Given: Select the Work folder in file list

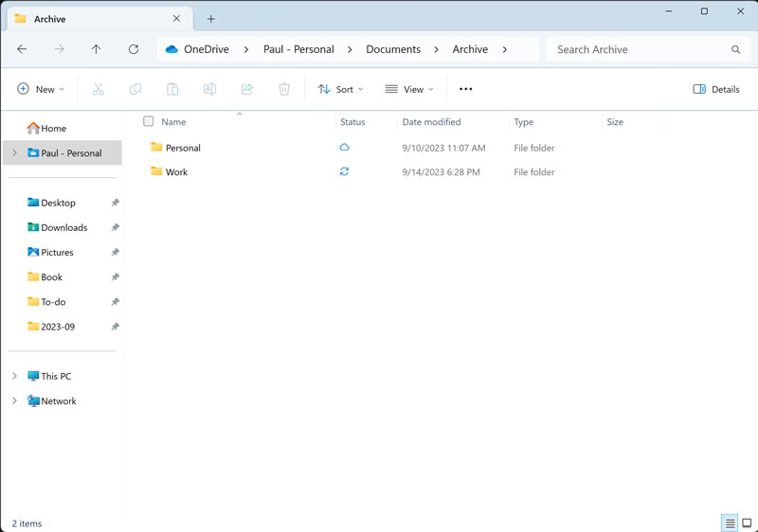Looking at the screenshot, I should 176,172.
